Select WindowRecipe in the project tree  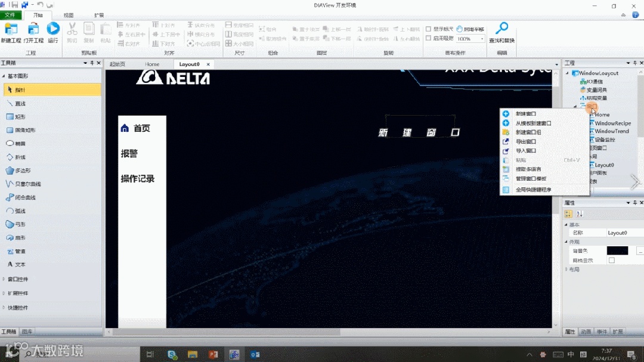[x=612, y=123]
